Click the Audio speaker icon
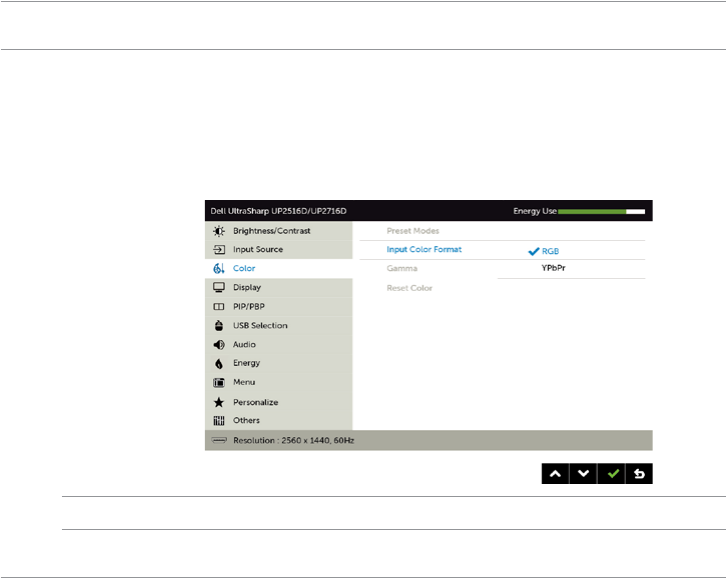This screenshot has height=578, width=726. coord(219,345)
